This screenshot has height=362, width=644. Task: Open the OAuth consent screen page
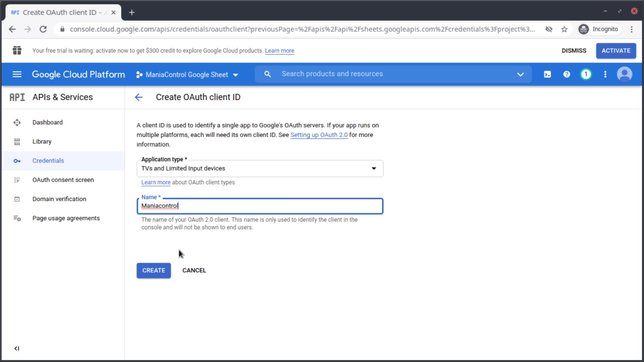63,180
